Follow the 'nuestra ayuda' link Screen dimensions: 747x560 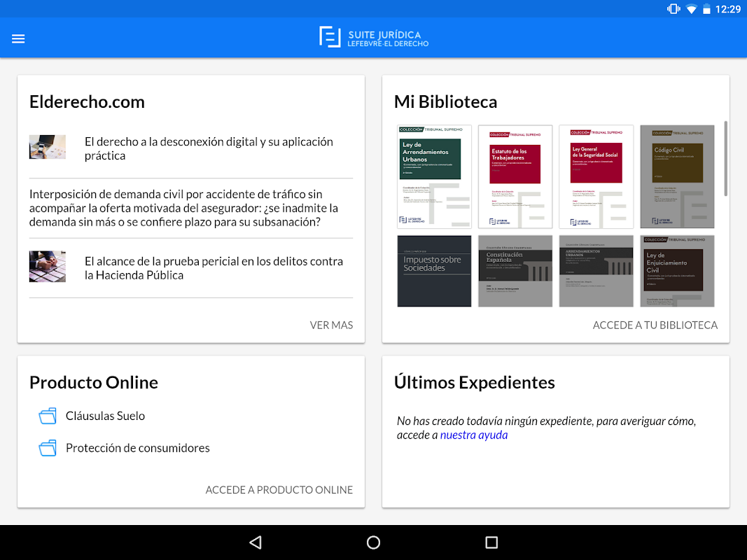474,435
